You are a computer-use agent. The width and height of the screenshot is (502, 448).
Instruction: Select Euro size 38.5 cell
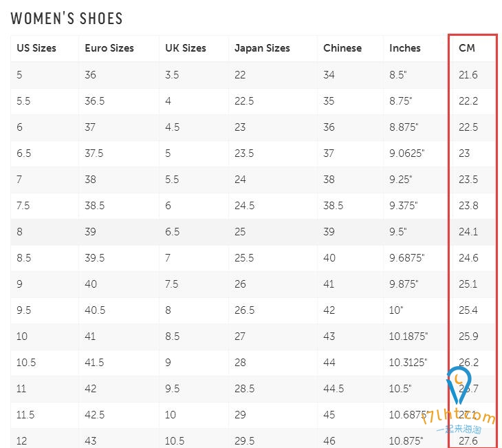[94, 205]
